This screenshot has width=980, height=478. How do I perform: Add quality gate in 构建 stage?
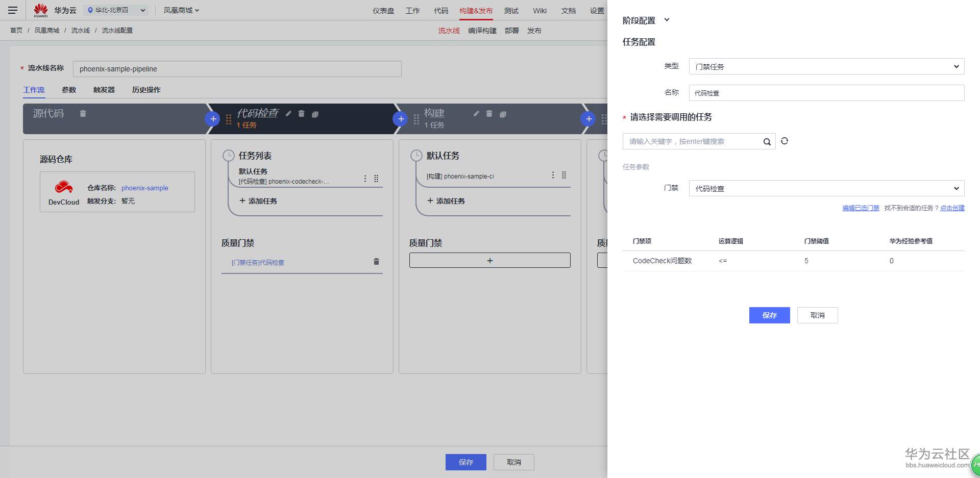[x=489, y=260]
